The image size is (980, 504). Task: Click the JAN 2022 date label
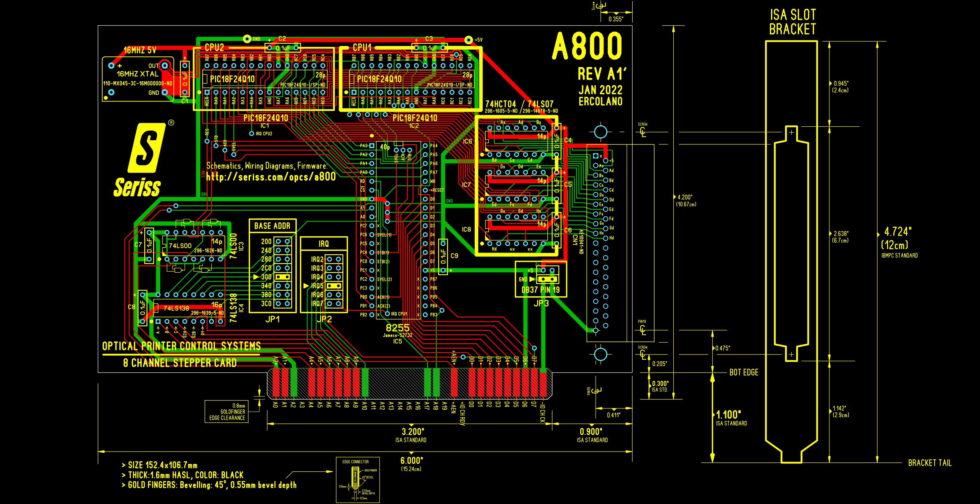click(600, 90)
